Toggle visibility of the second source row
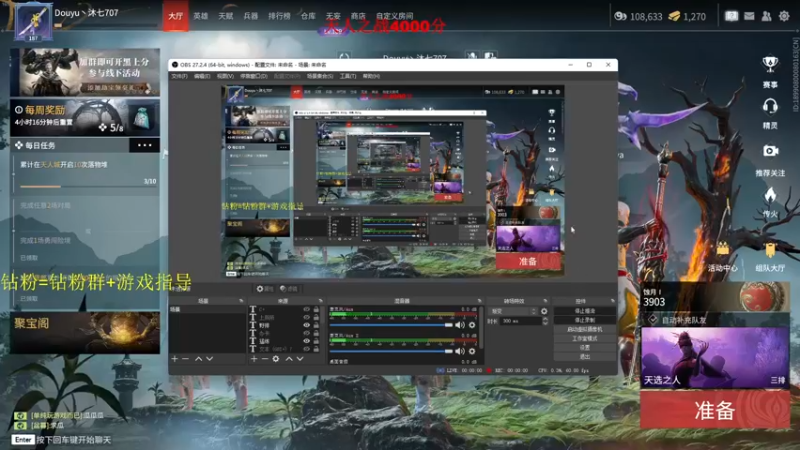The width and height of the screenshot is (800, 450). pyautogui.click(x=307, y=317)
